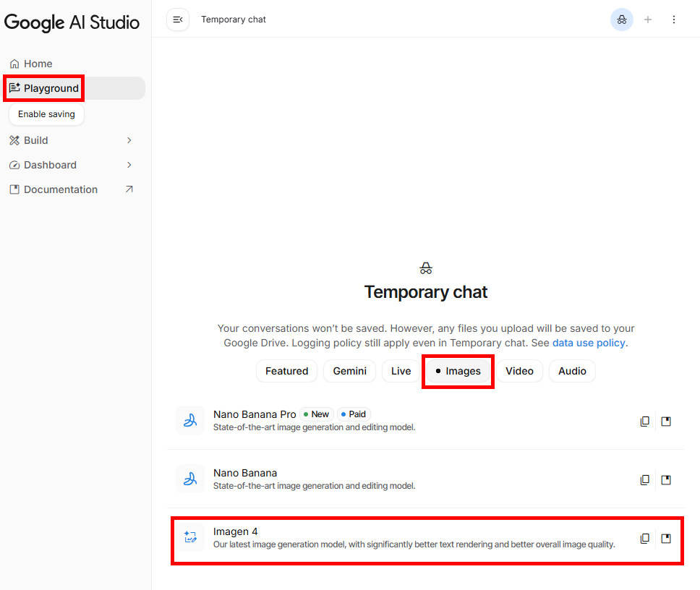The height and width of the screenshot is (590, 700).
Task: Open Nano Banana documentation icon
Action: click(x=666, y=480)
